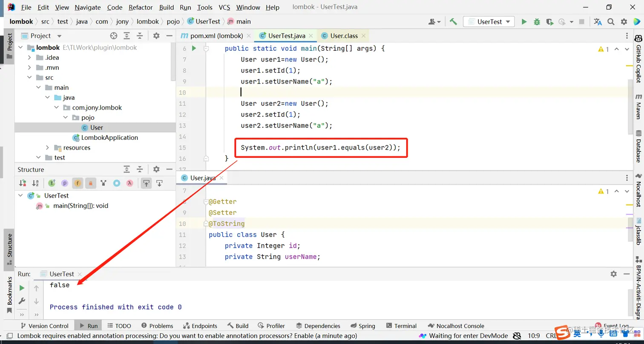Viewport: 644px width, 344px height.
Task: Click the wrench icon in the Run panel
Action: (x=22, y=301)
